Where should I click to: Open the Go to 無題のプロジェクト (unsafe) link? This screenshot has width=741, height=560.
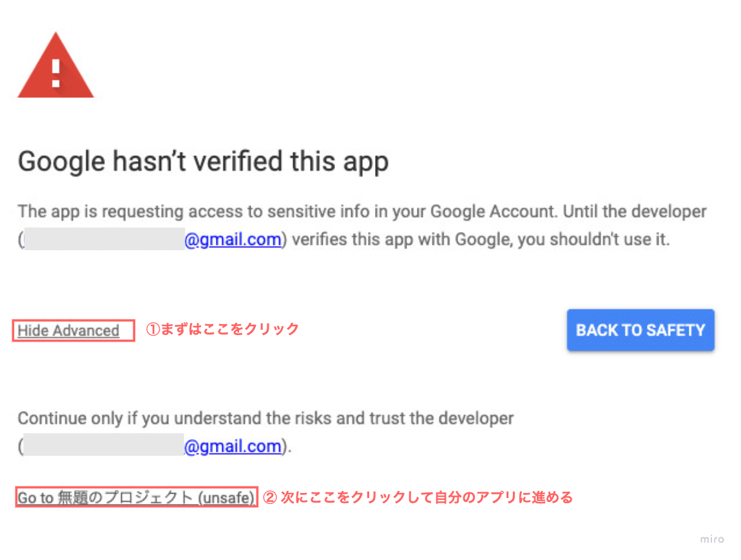(x=136, y=497)
